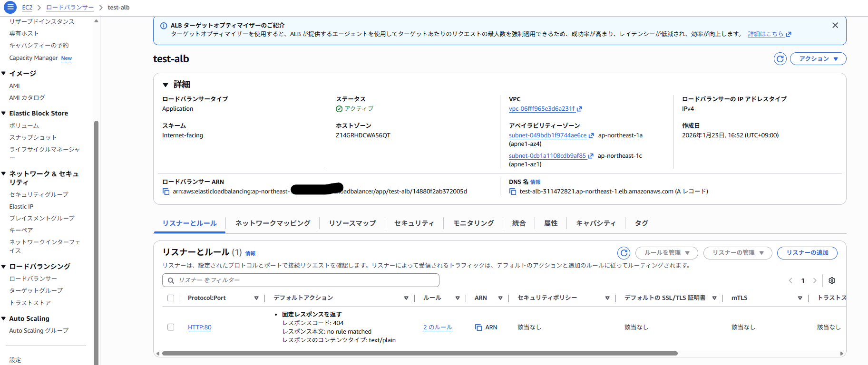868x365 pixels.
Task: Click the horizontal table scrollbar
Action: click(419, 354)
